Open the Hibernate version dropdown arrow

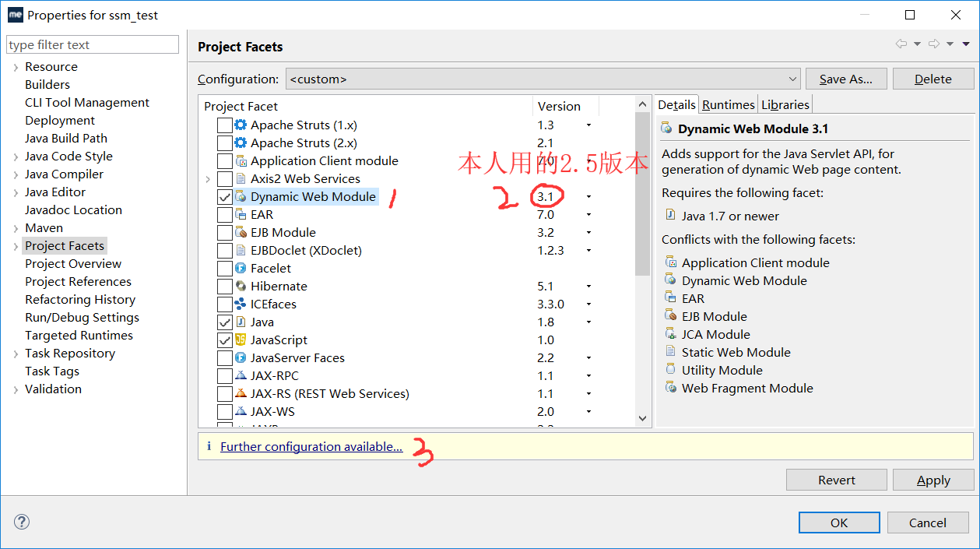point(588,287)
